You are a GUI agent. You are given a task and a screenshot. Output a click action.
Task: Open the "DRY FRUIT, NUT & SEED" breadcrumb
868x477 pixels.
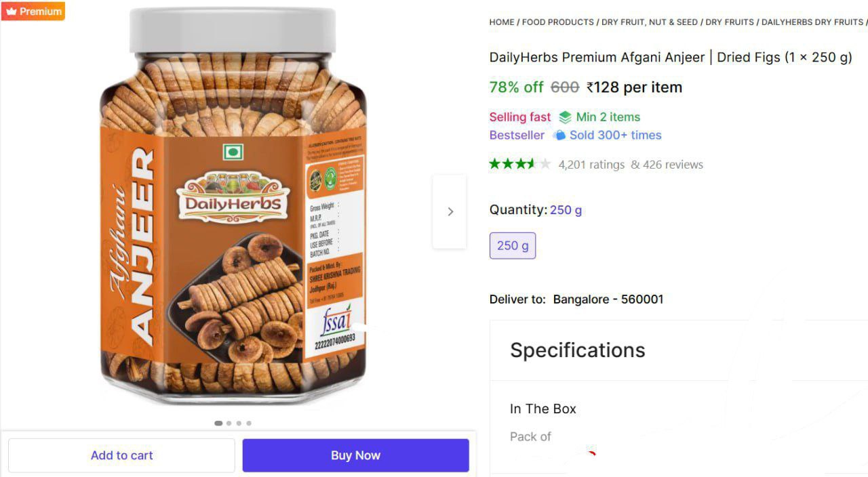[649, 22]
